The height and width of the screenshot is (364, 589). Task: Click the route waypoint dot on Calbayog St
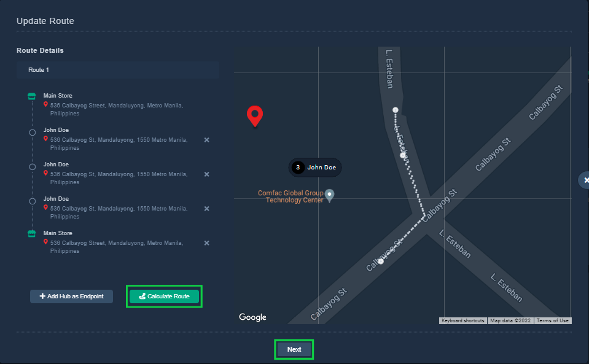381,261
